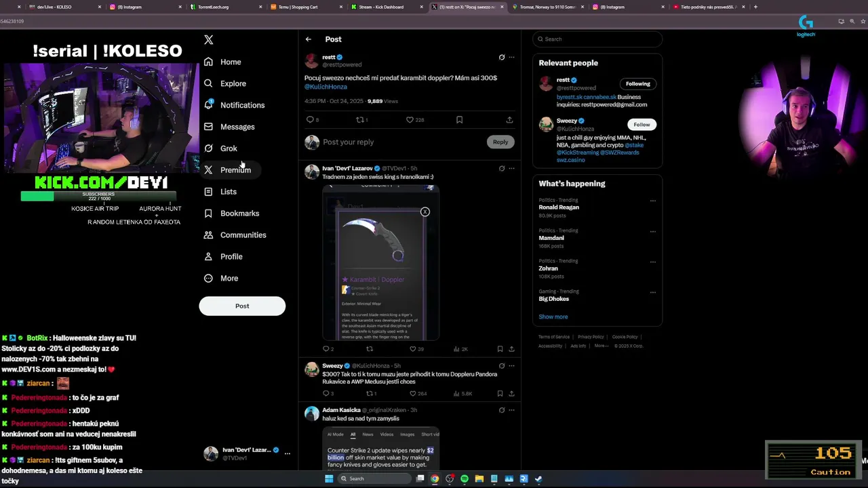Open the Ronald Reagan trending topic
Image resolution: width=868 pixels, height=488 pixels.
point(559,207)
